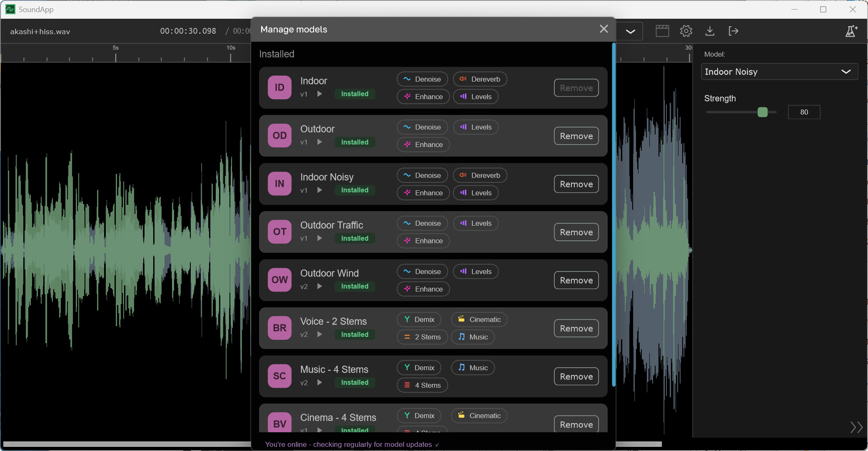Open the clapperboard video icon in toolbar

662,31
